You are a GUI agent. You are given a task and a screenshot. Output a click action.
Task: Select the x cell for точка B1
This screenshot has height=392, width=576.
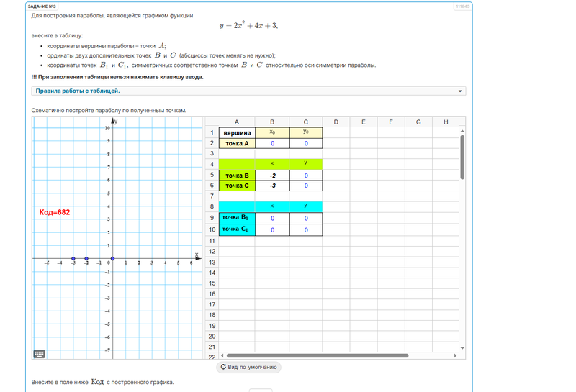(x=272, y=219)
